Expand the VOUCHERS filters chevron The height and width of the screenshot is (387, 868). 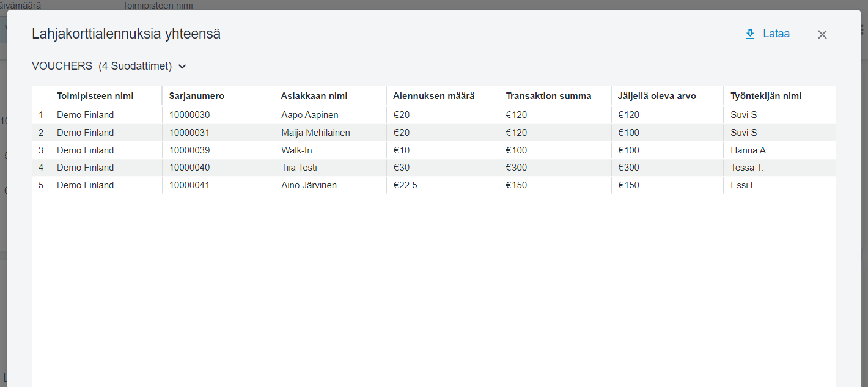coord(182,67)
